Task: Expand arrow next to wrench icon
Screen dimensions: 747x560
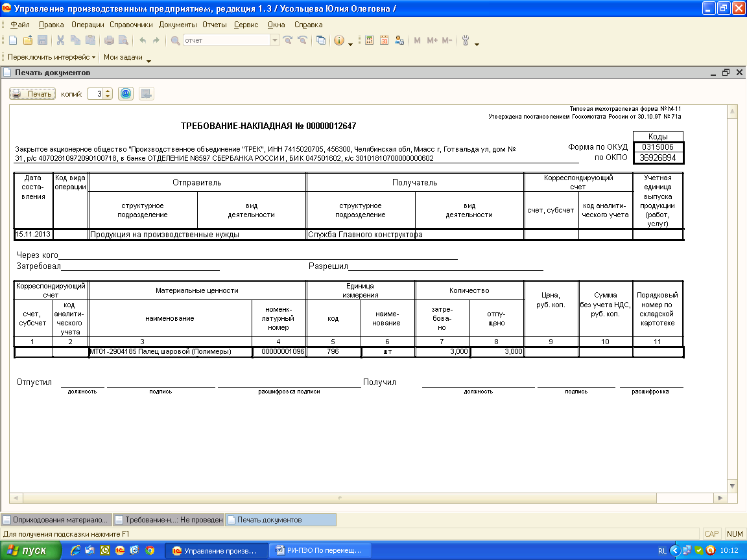Action: tap(477, 44)
